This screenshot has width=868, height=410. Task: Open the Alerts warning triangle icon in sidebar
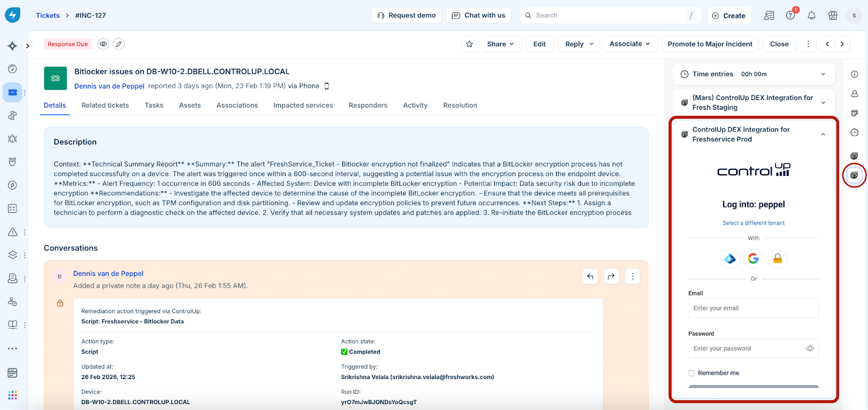tap(12, 232)
